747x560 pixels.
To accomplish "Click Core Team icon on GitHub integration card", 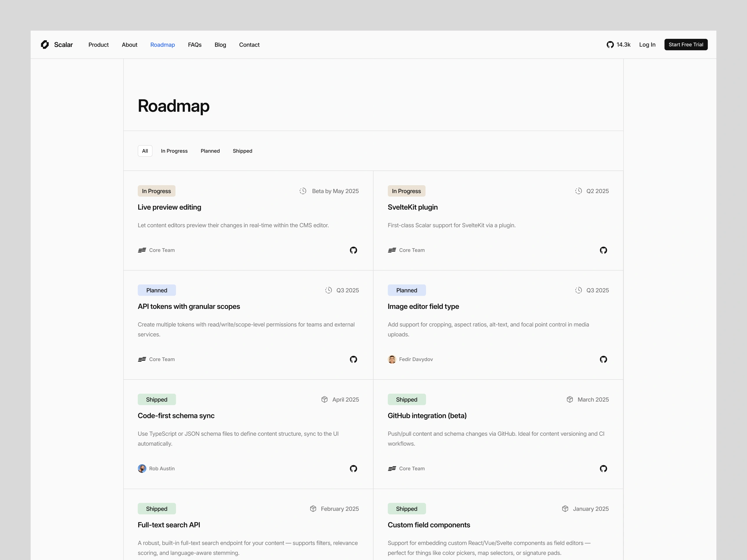I will pyautogui.click(x=392, y=468).
